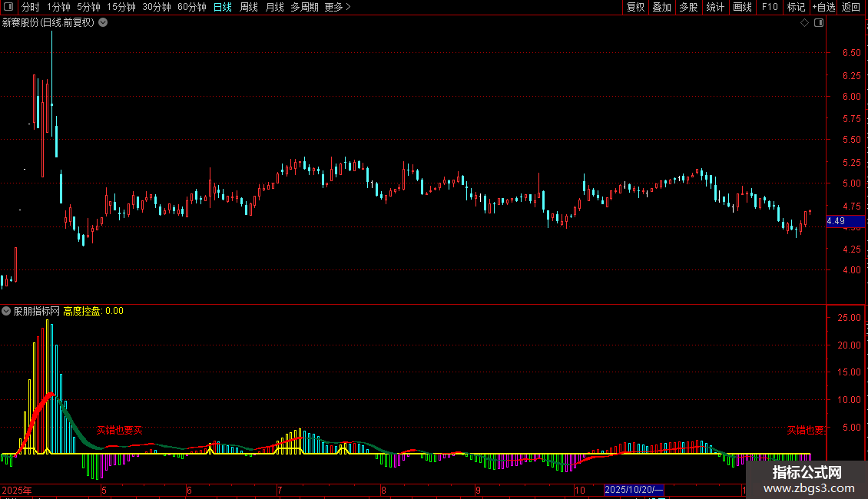The width and height of the screenshot is (868, 499).
Task: Click the 返回 back button
Action: (851, 7)
